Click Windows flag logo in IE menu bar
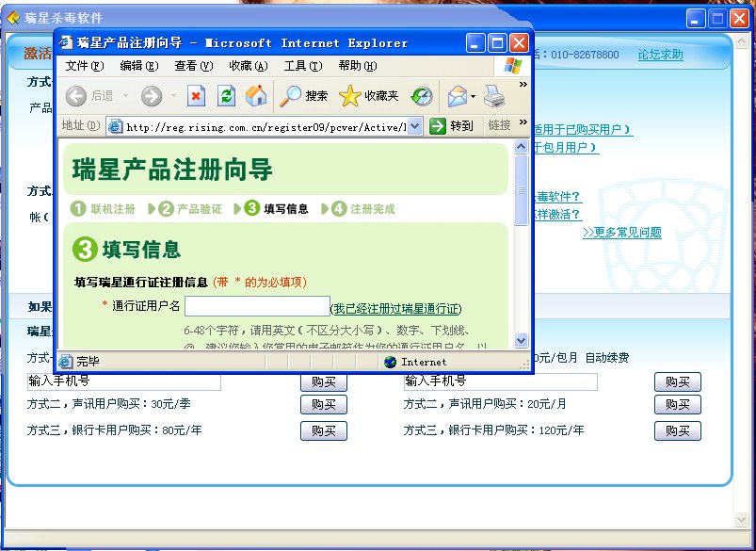This screenshot has height=551, width=756. 512,66
